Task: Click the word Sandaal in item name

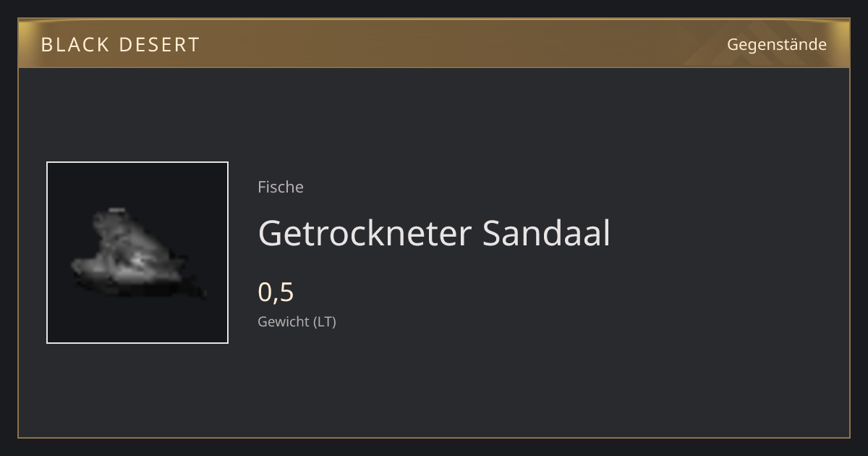Action: (x=546, y=233)
